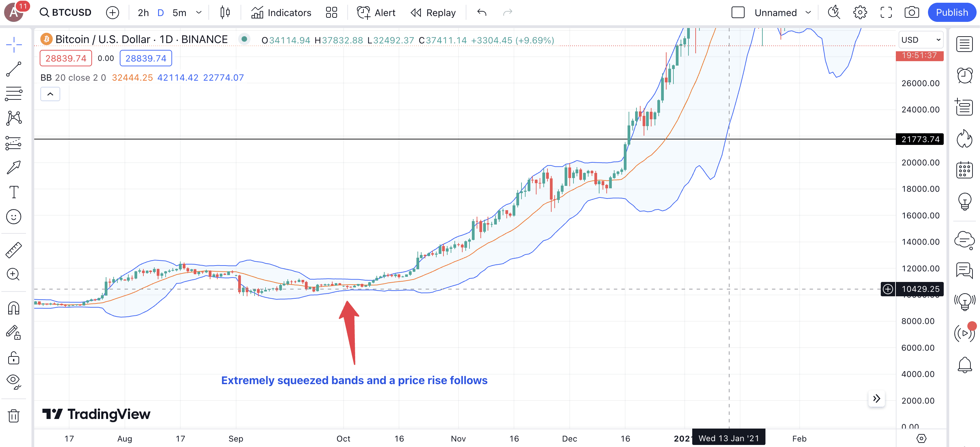
Task: Select the 2h timeframe
Action: point(143,13)
